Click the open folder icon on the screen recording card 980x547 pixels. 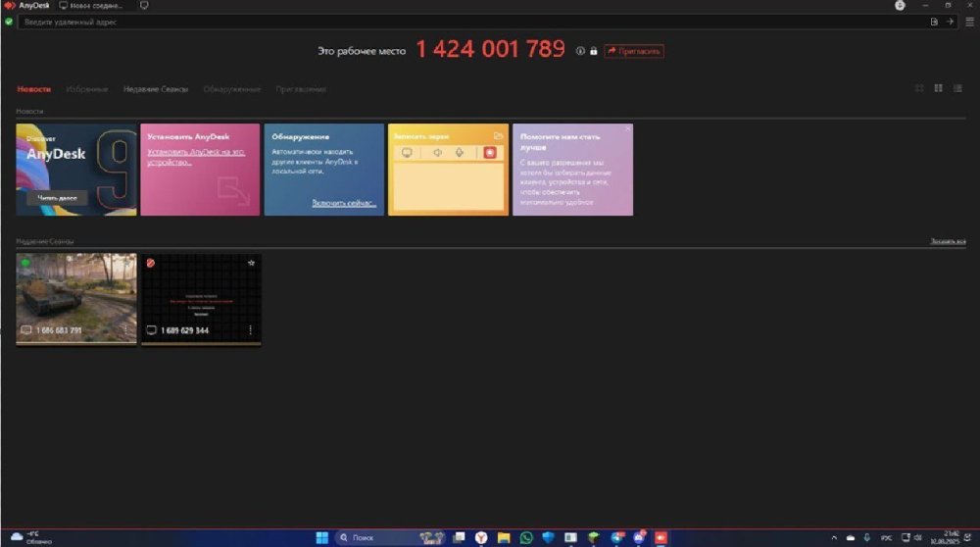coord(498,135)
